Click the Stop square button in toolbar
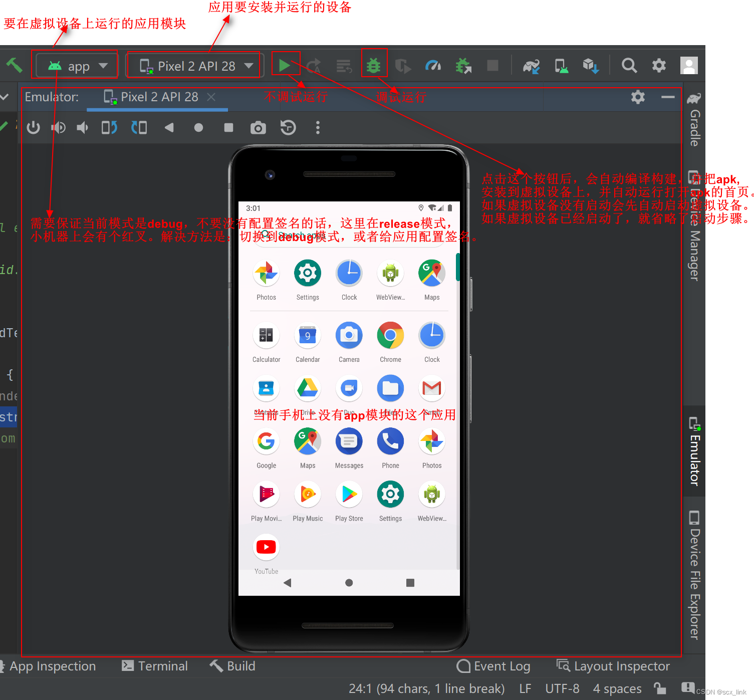 (493, 66)
